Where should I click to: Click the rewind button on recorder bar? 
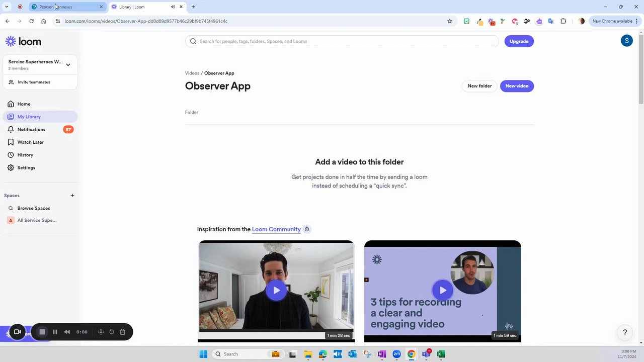pos(67,332)
